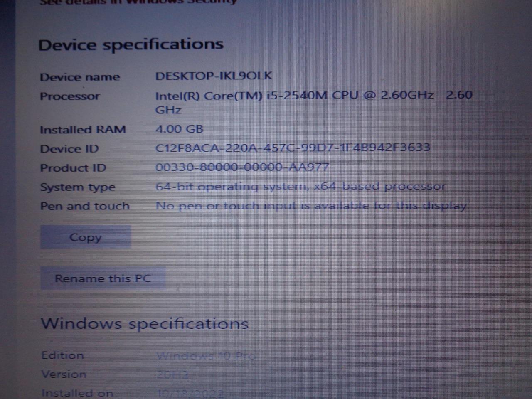Click the Device specifications heading
The image size is (532, 399).
click(131, 44)
